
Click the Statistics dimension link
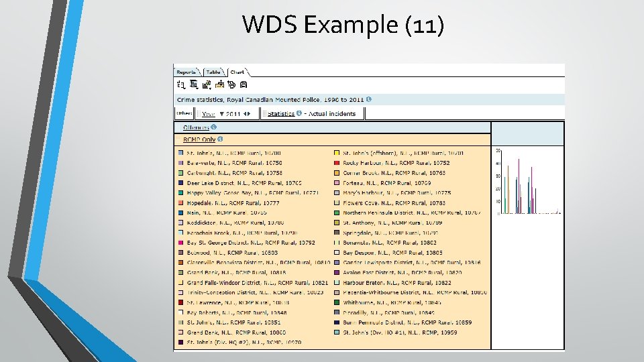point(281,114)
